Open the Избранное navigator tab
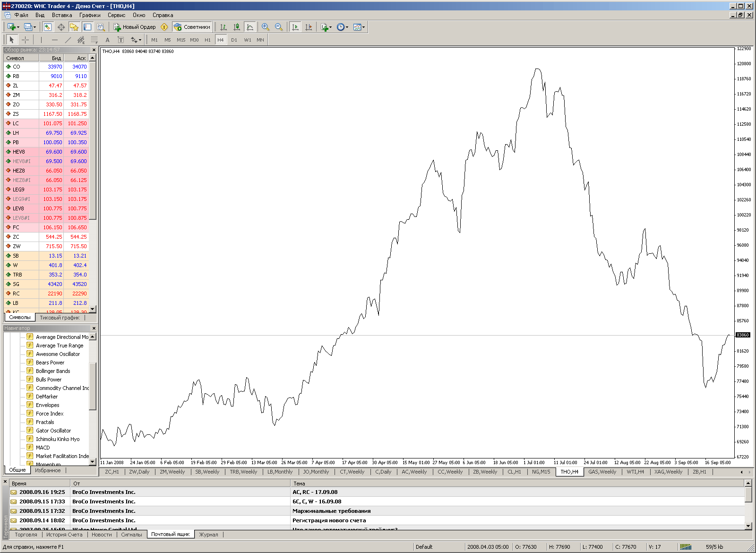The image size is (756, 553). tap(48, 470)
